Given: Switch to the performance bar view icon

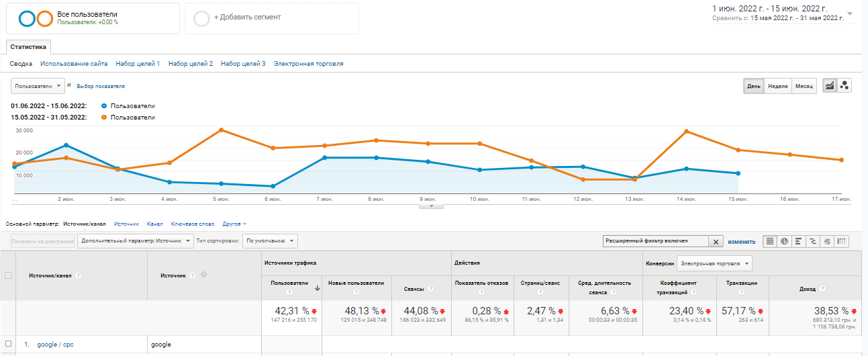Looking at the screenshot, I should (x=798, y=241).
